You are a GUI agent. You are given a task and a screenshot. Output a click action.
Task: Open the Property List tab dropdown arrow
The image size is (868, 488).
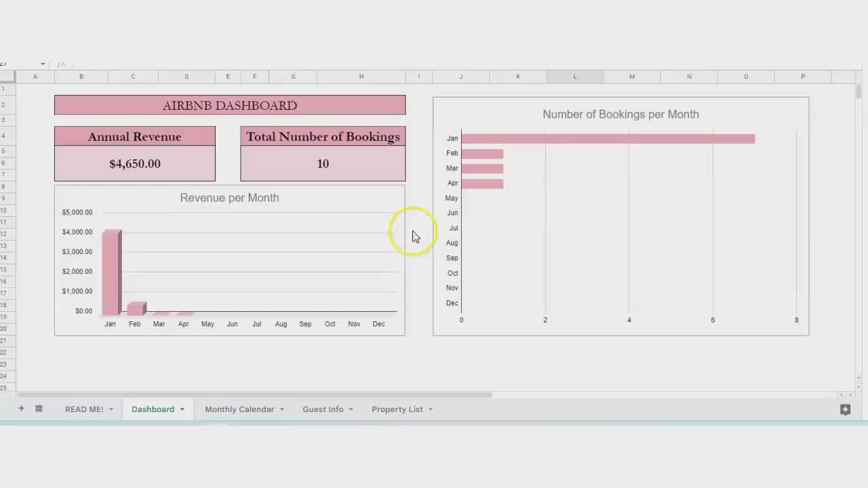click(430, 409)
